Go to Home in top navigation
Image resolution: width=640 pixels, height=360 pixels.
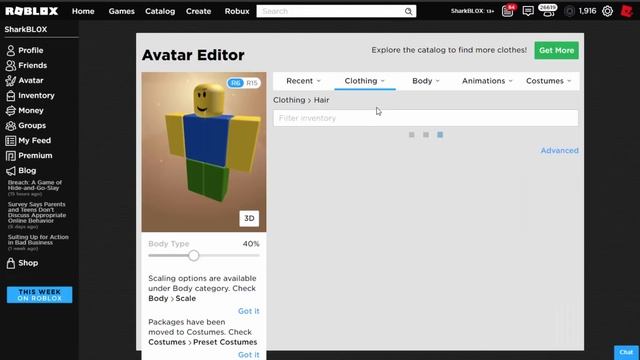pos(83,11)
